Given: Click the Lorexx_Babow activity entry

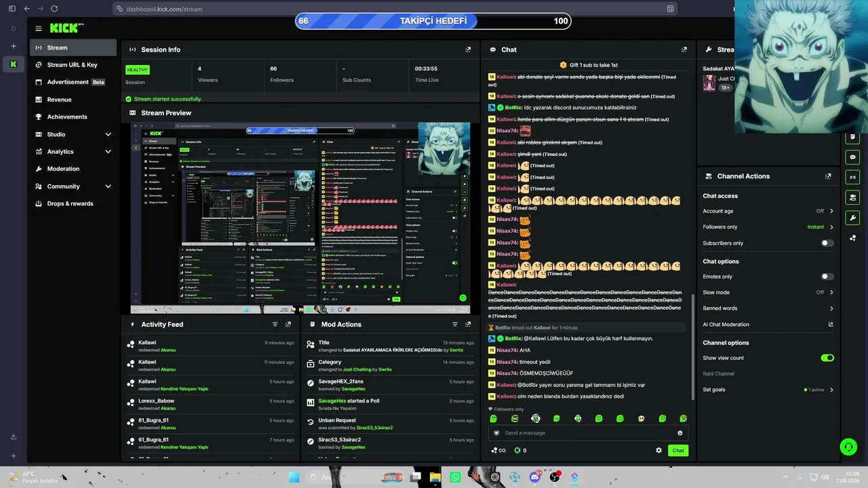Looking at the screenshot, I should pyautogui.click(x=211, y=405).
